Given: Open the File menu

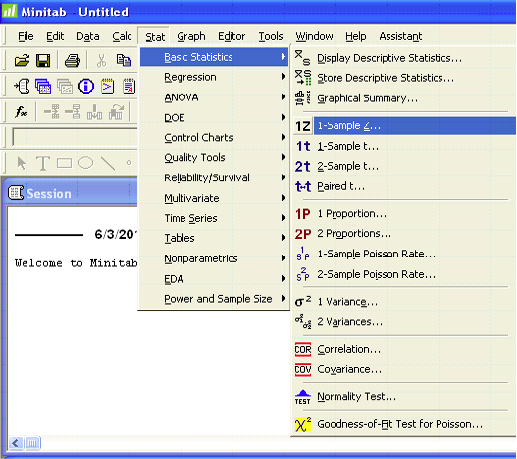Looking at the screenshot, I should coord(26,36).
